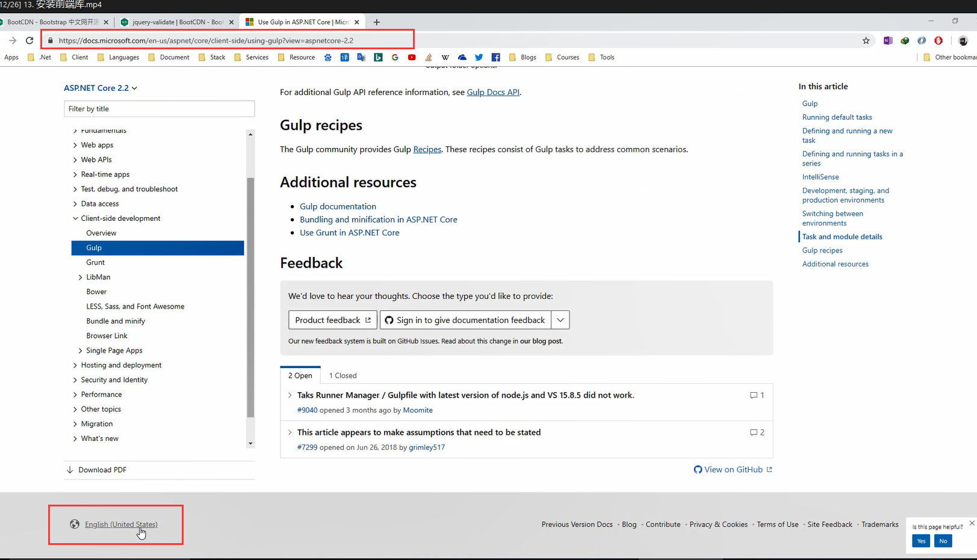Expand the Web APIs tree node
This screenshot has width=977, height=560.
point(75,159)
